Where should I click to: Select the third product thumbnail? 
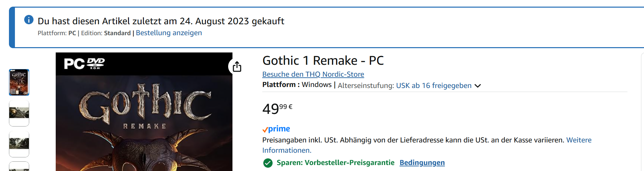pyautogui.click(x=19, y=144)
